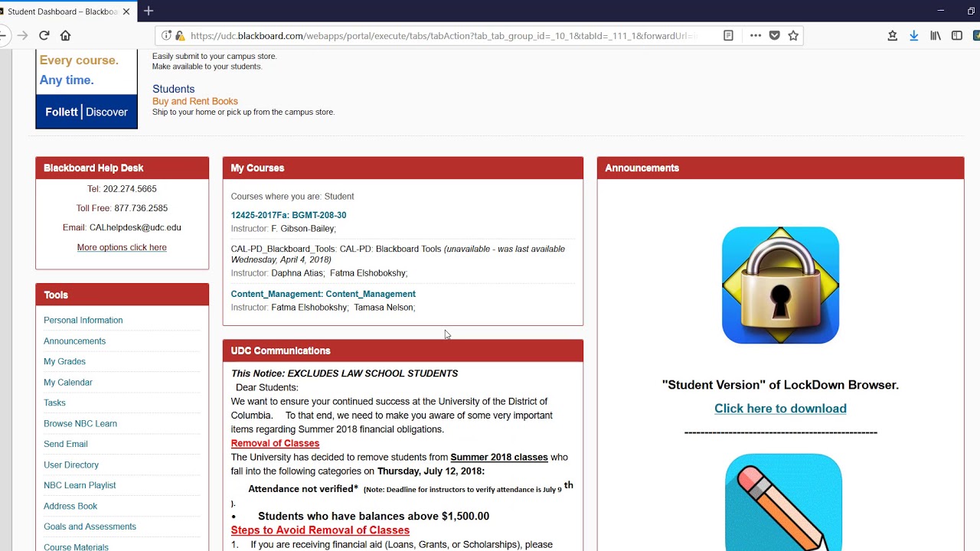Open Personal Information tool

click(83, 320)
